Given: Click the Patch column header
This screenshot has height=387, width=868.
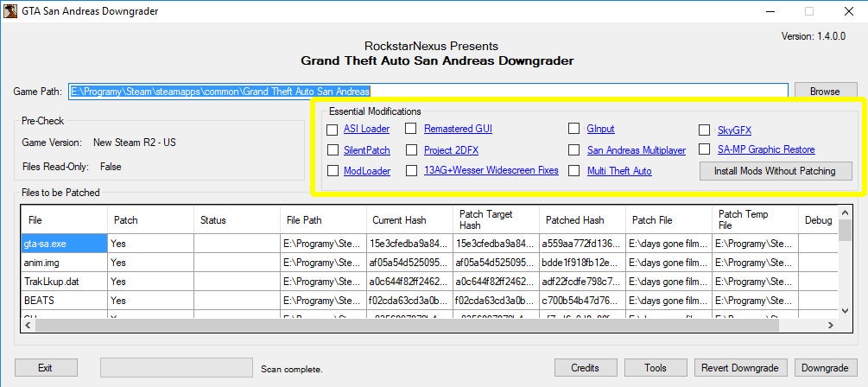Looking at the screenshot, I should pyautogui.click(x=150, y=219).
